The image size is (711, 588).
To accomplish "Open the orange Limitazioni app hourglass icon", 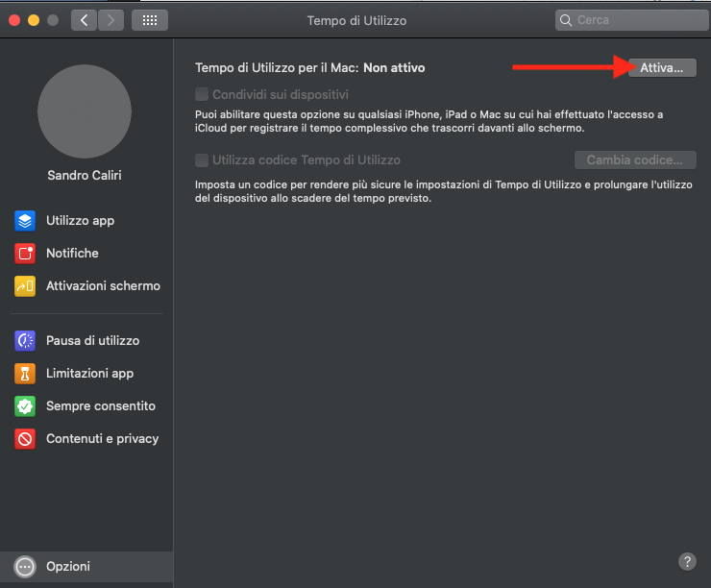I will pos(25,374).
